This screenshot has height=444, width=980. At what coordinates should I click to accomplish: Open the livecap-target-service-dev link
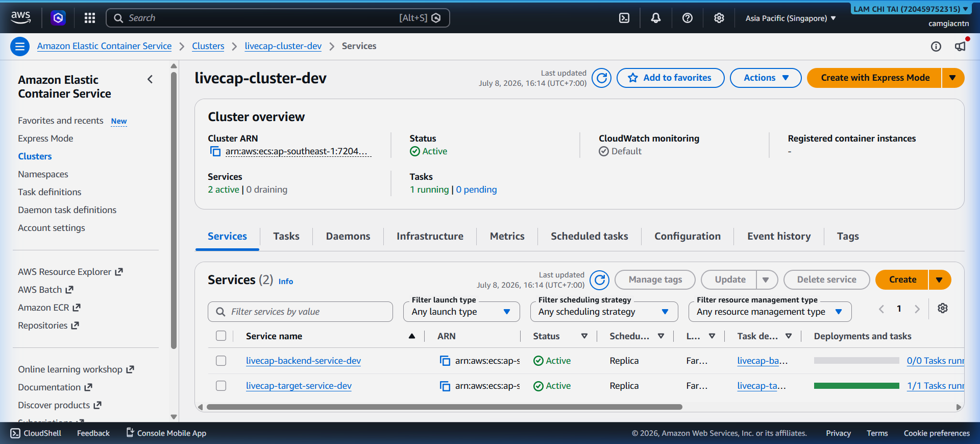click(299, 386)
